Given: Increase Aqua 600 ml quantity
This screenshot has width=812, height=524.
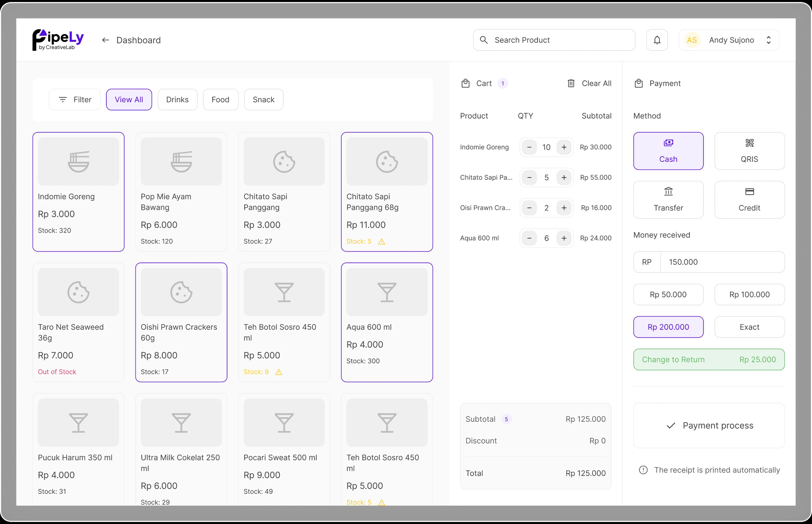Looking at the screenshot, I should click(x=564, y=238).
